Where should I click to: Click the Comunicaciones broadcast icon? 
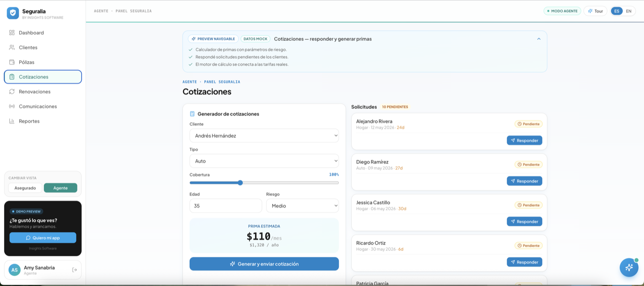[x=12, y=107]
